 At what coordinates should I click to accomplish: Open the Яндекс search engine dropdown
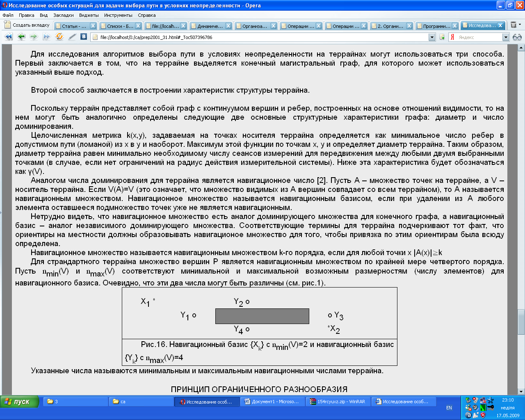[506, 37]
